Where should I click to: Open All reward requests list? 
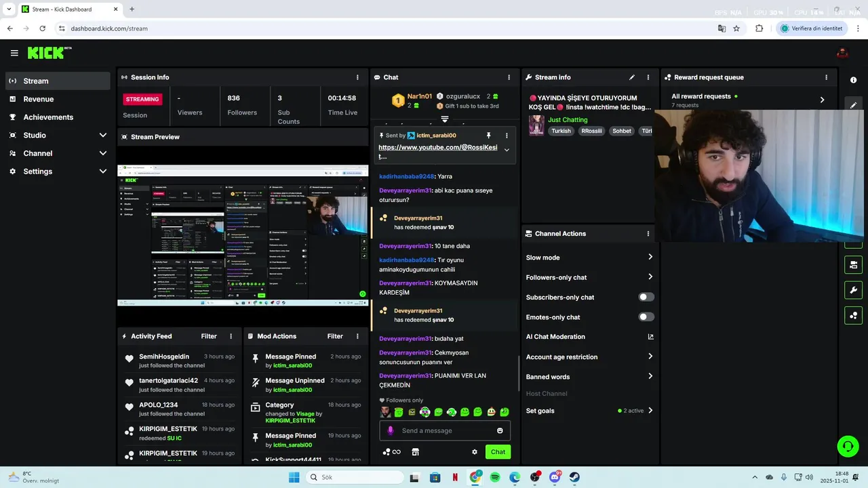click(749, 100)
